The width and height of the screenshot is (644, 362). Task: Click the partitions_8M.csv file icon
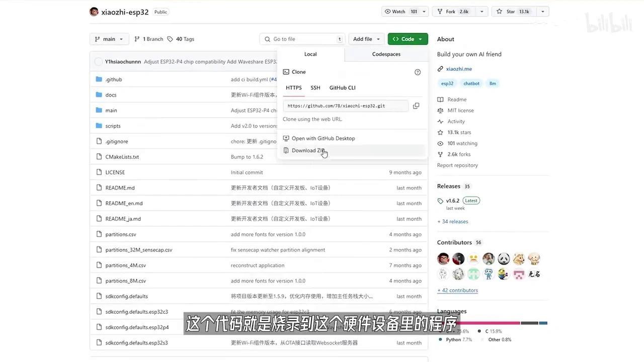[x=99, y=281]
